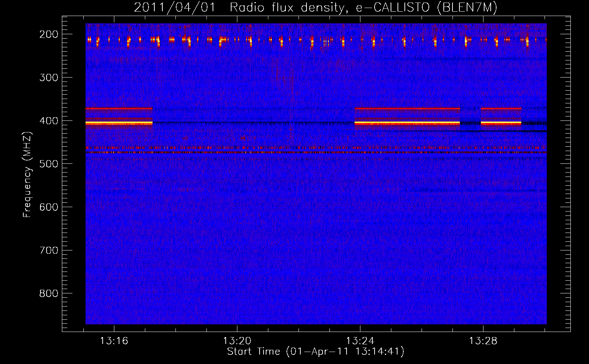The height and width of the screenshot is (364, 589).
Task: Click the 13:28 time tick label
Action: (x=483, y=341)
